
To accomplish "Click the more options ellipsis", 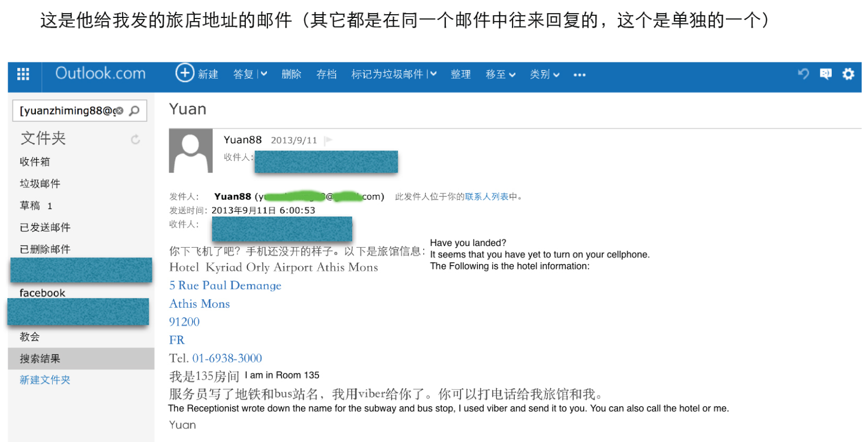I will pyautogui.click(x=579, y=75).
